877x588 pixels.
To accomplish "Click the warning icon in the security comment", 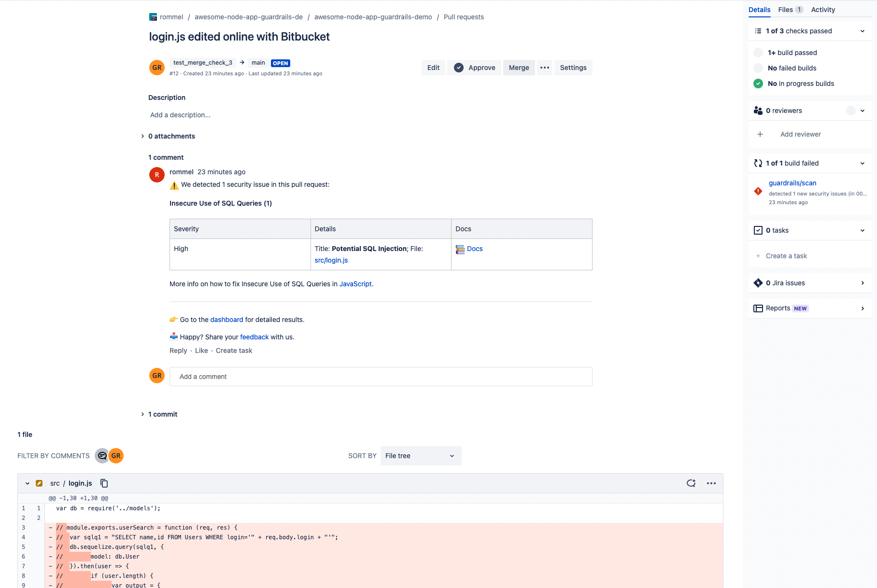I will [174, 185].
